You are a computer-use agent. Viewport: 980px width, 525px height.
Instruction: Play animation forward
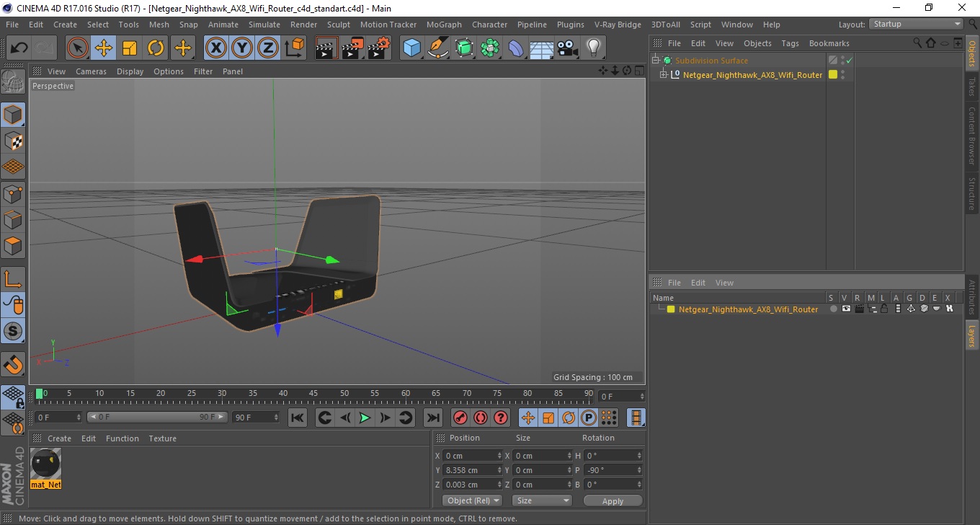(x=365, y=418)
